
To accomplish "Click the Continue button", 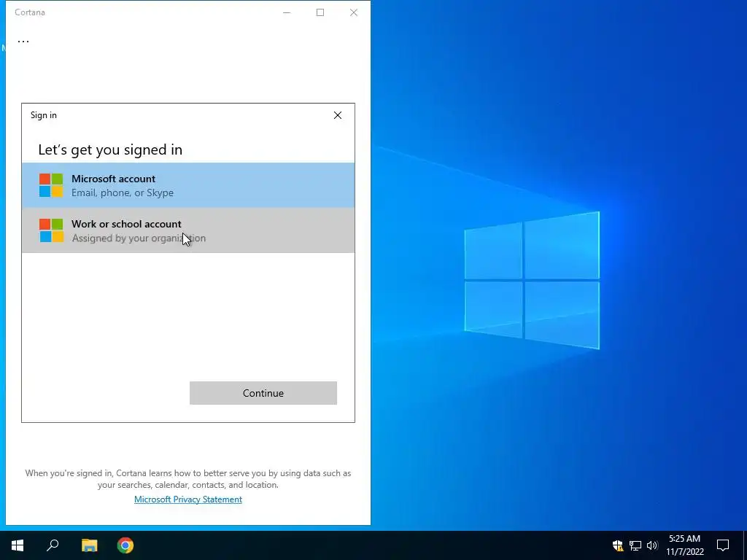I will tap(263, 393).
